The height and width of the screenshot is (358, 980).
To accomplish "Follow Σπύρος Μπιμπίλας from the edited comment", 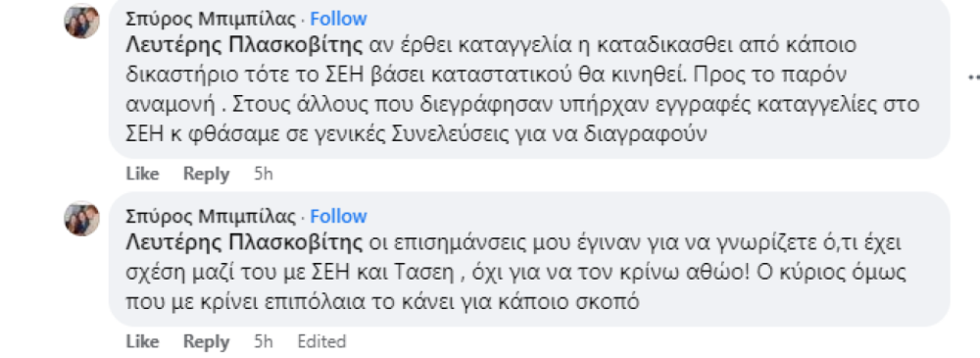I will (x=338, y=217).
